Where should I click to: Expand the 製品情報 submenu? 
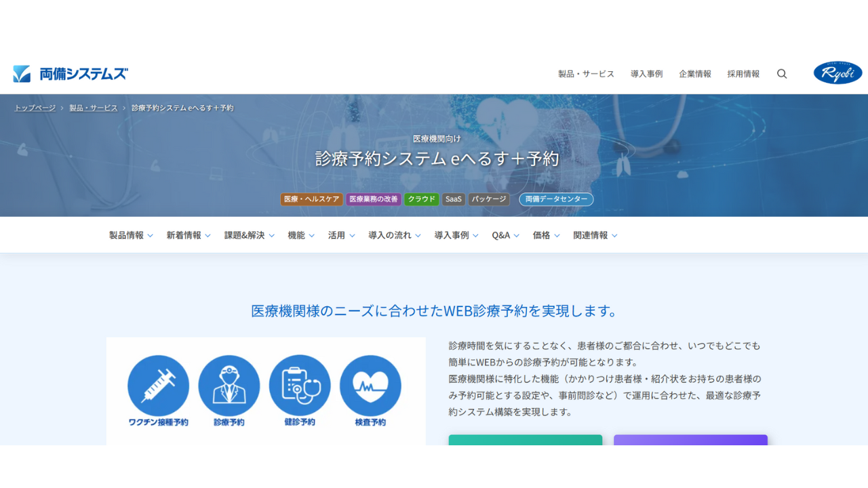click(x=132, y=235)
